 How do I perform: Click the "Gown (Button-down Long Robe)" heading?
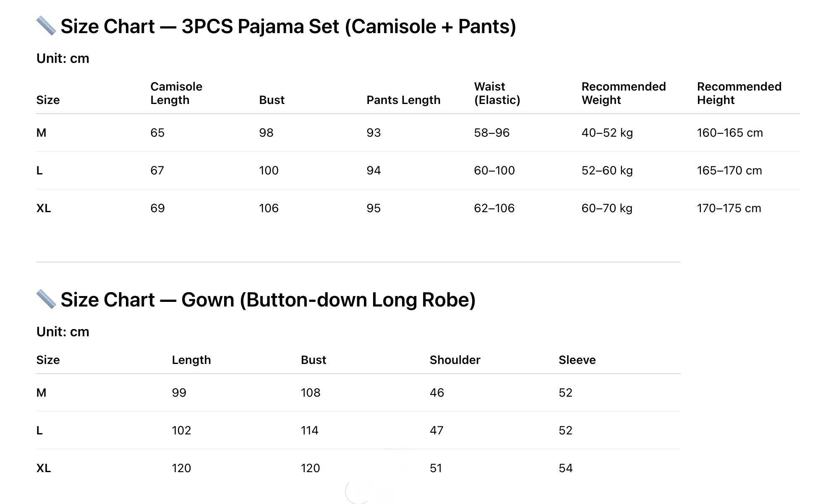268,300
